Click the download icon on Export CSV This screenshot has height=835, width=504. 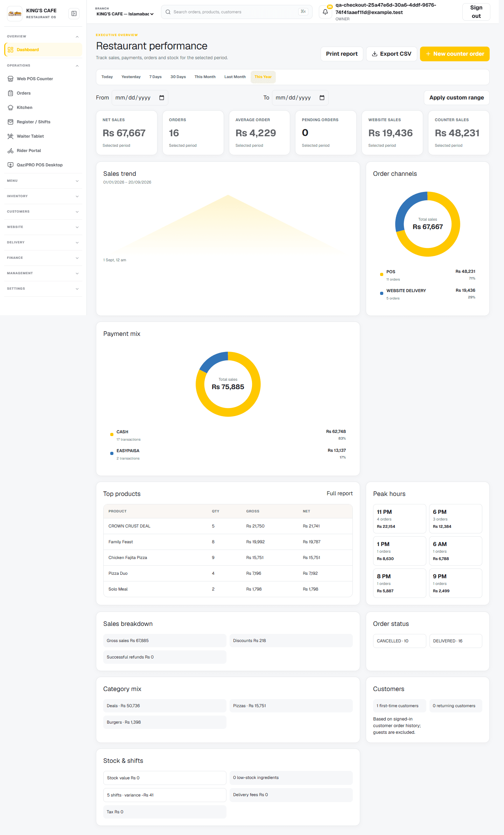[x=374, y=54]
